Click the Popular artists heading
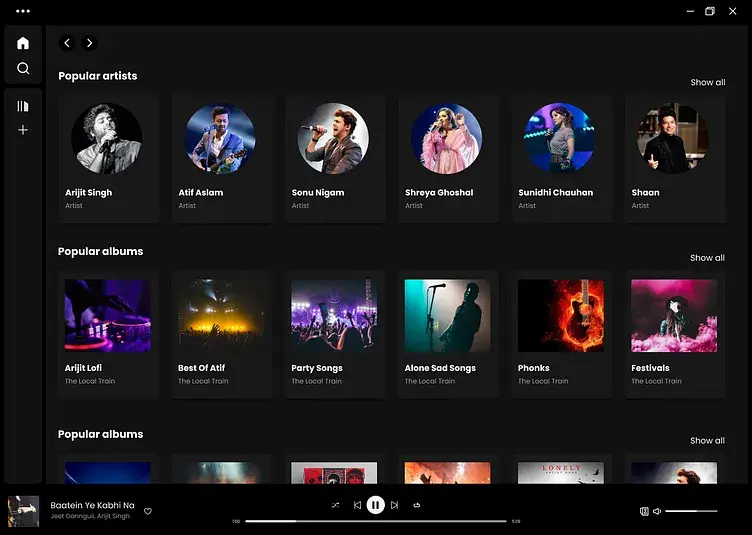Image resolution: width=752 pixels, height=535 pixels. point(98,76)
